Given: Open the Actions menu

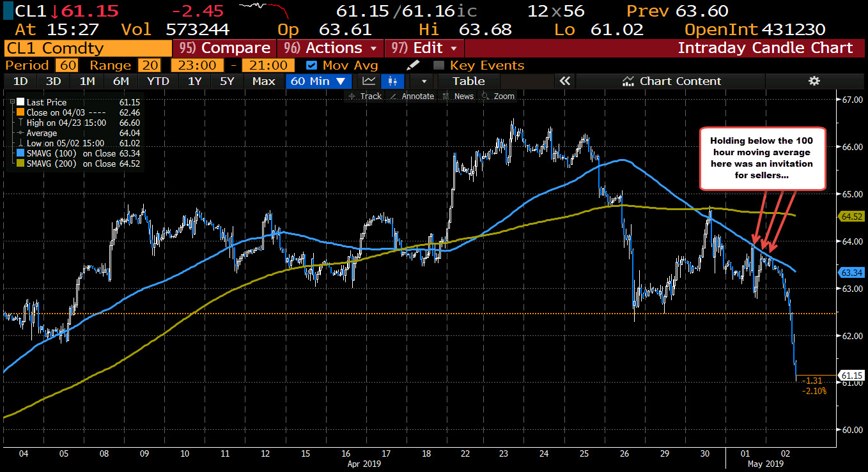Looking at the screenshot, I should (330, 48).
